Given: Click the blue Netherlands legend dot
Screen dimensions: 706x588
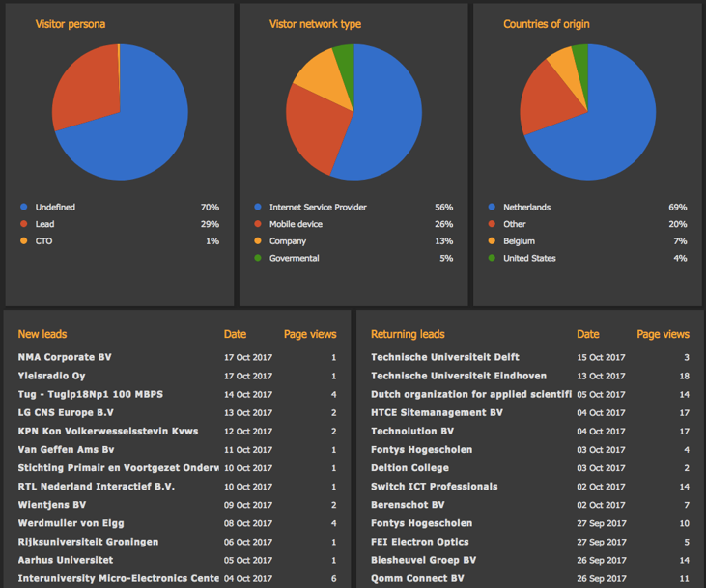Looking at the screenshot, I should [x=492, y=208].
